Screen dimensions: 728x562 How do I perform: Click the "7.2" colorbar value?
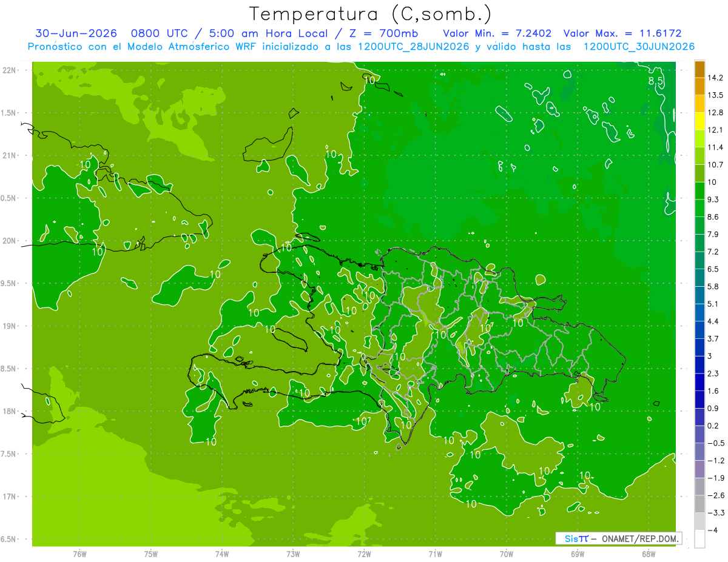[713, 252]
